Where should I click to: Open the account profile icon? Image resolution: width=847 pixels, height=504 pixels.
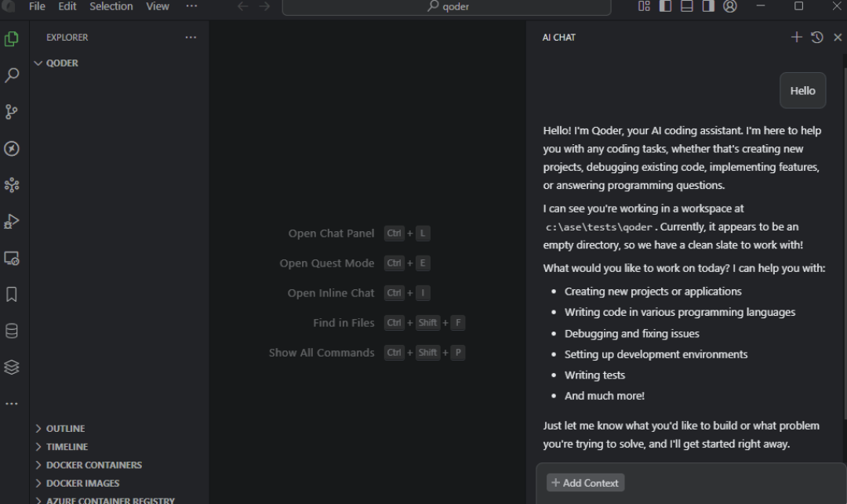coord(730,6)
